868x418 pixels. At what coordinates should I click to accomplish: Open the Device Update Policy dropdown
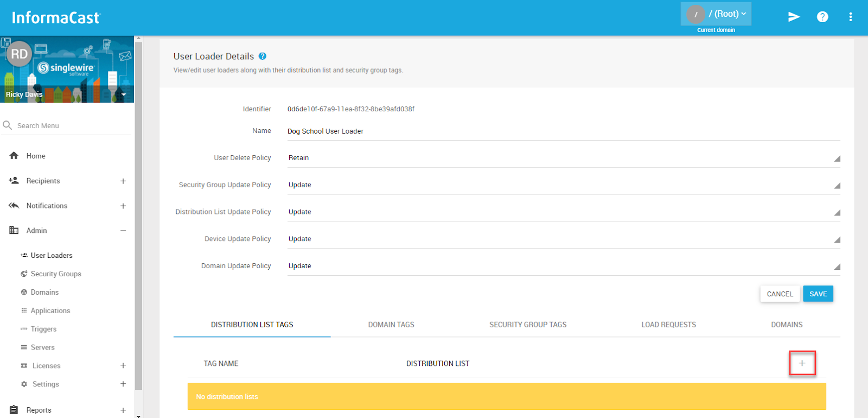564,239
